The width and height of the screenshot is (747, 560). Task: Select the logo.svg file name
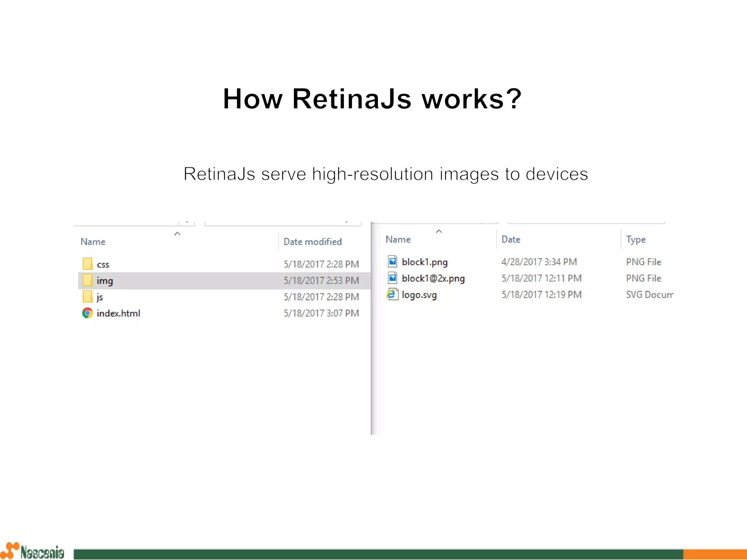click(419, 295)
